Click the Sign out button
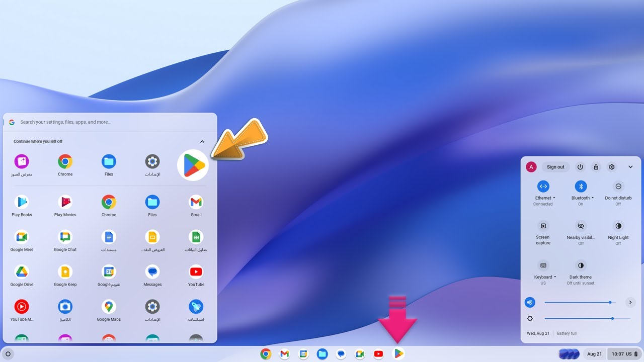This screenshot has width=644, height=362. click(x=555, y=167)
